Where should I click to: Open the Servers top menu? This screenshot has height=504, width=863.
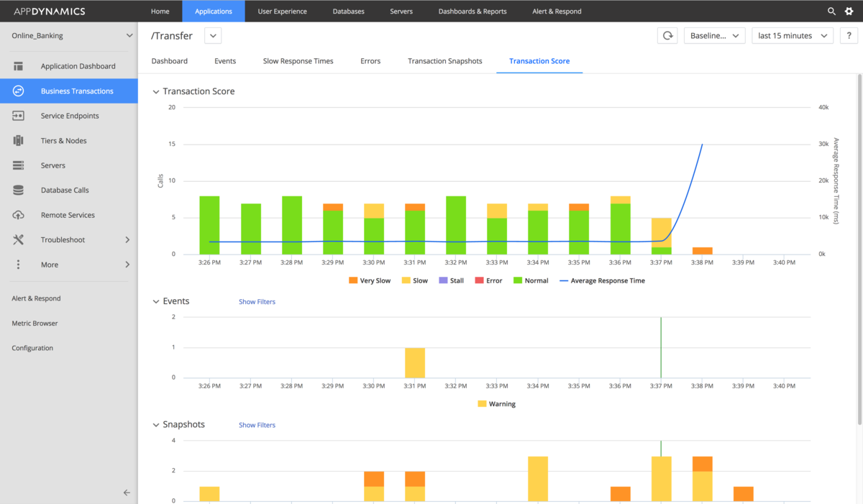pos(401,12)
